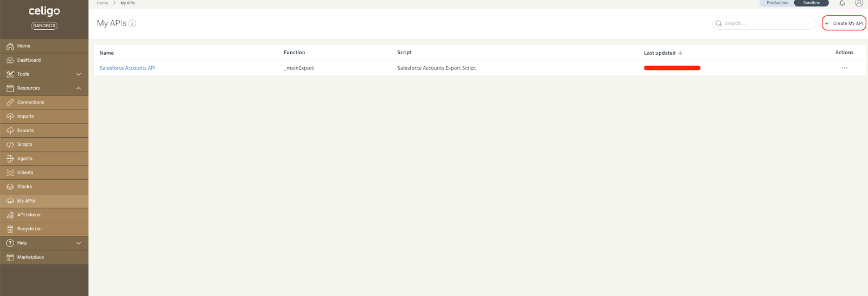Click the _mainExport function cell
This screenshot has height=296, width=868.
[x=299, y=68]
